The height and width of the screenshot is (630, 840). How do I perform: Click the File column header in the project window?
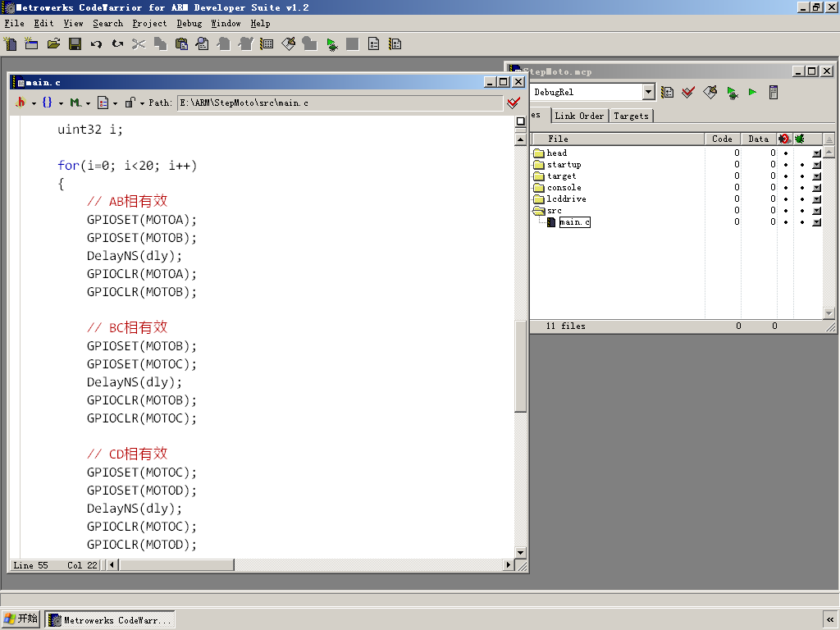617,139
